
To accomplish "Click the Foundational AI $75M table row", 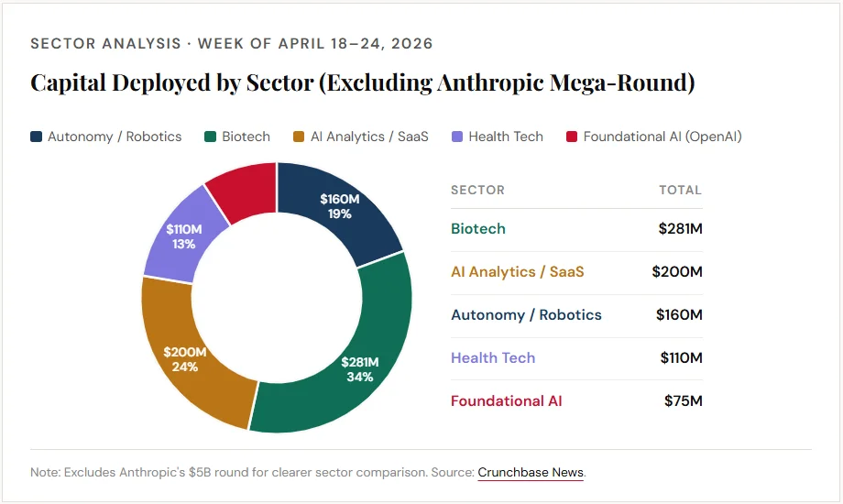I will [x=575, y=401].
